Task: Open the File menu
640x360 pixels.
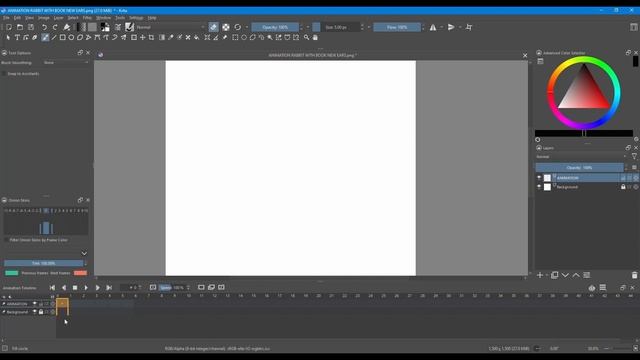Action: (6, 18)
